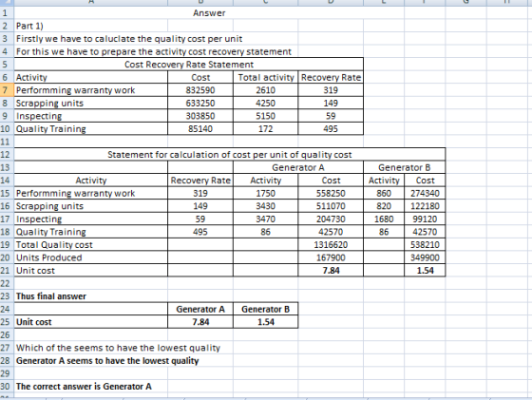The height and width of the screenshot is (400, 532).
Task: Click 'Total Quality cost' label cell
Action: click(x=91, y=245)
